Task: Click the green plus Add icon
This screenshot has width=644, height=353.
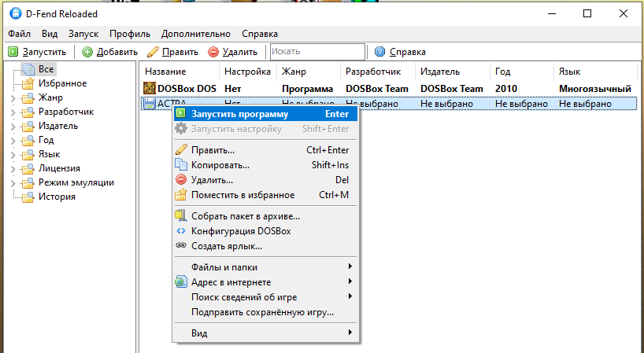Action: pos(87,52)
